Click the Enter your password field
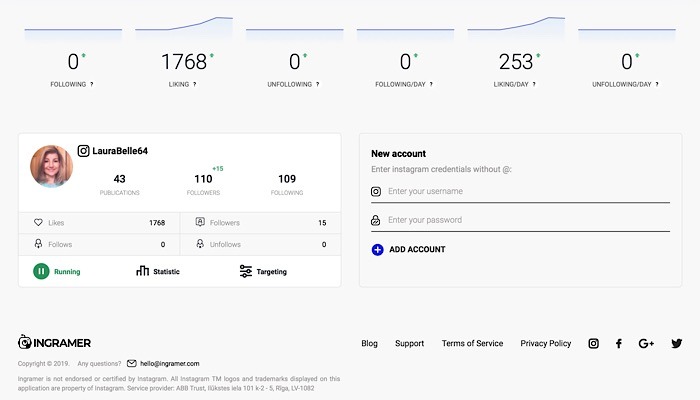 521,220
